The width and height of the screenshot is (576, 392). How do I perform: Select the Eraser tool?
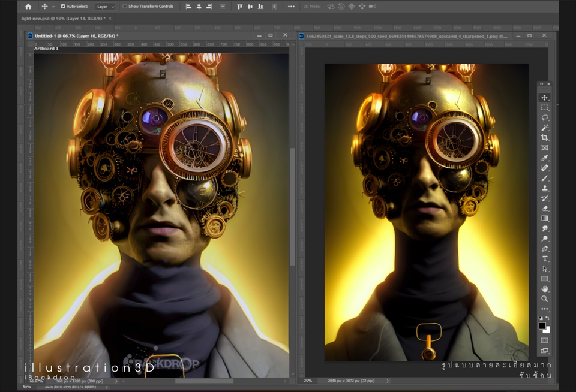tap(544, 208)
